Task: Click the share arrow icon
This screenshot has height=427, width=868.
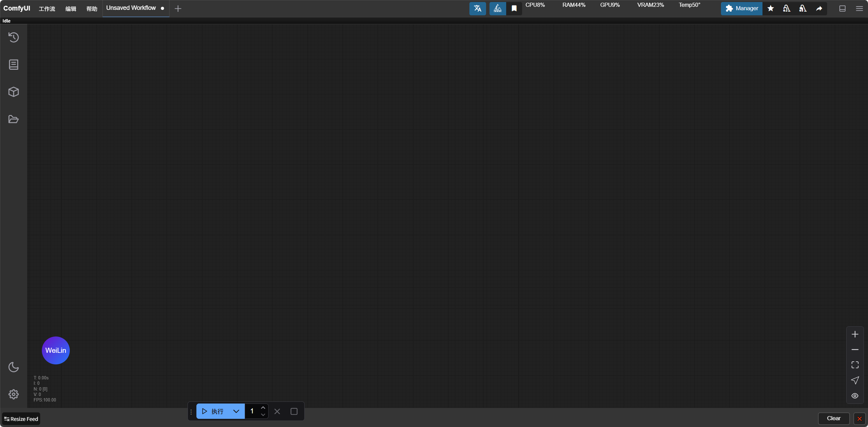Action: pyautogui.click(x=819, y=9)
